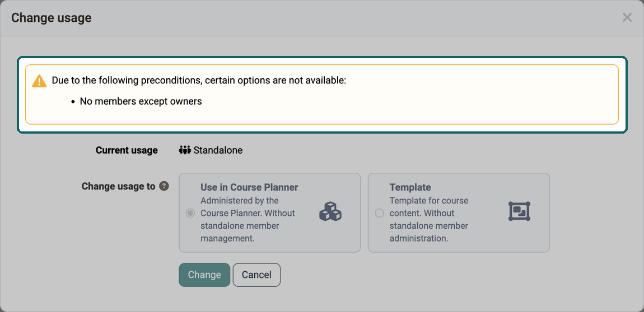Click the Template description text
Viewport: 644px width, 312px height.
point(429,220)
